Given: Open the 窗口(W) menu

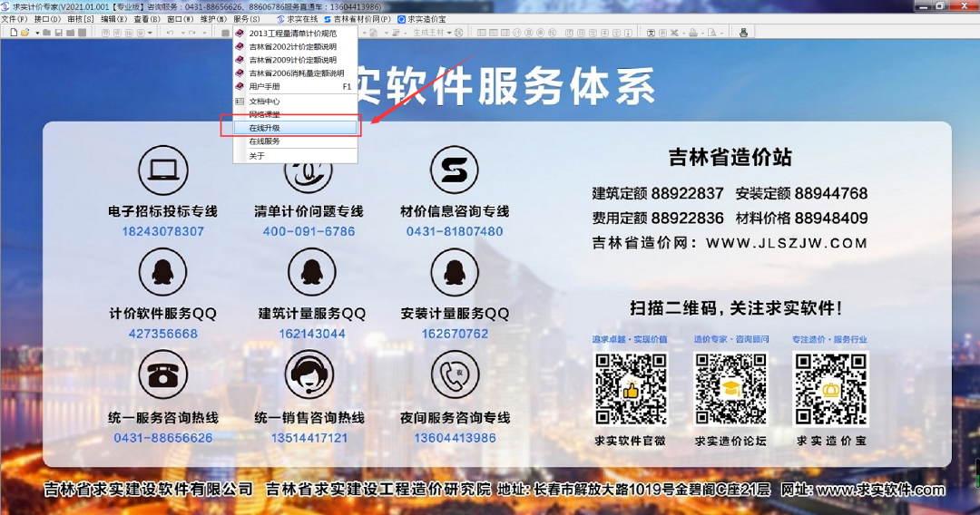Looking at the screenshot, I should point(180,19).
